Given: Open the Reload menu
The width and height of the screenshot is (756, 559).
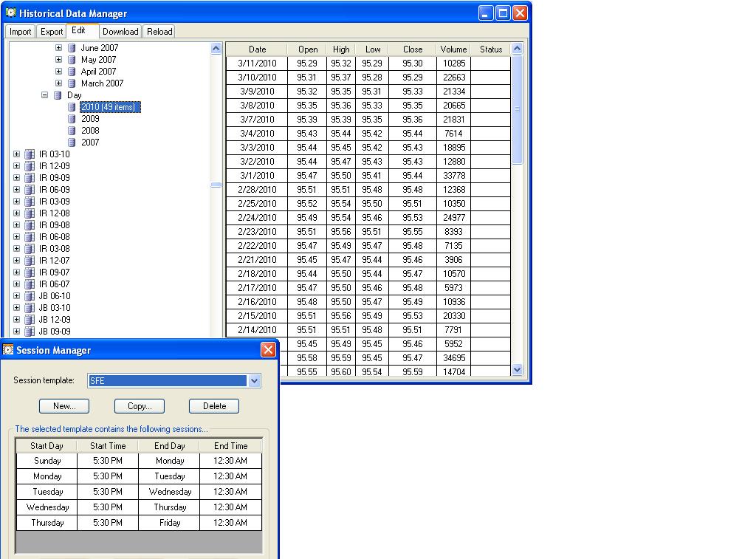Looking at the screenshot, I should 159,32.
